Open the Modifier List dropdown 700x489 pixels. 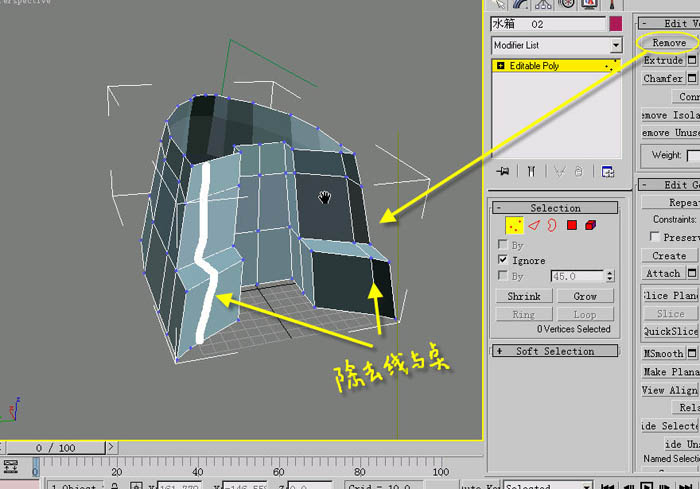click(616, 45)
